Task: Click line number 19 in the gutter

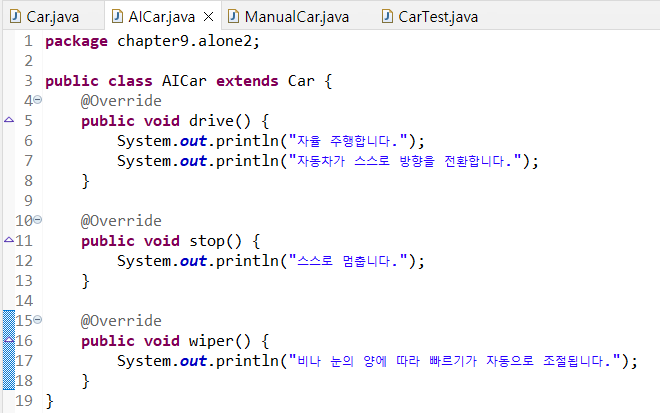Action: point(24,401)
